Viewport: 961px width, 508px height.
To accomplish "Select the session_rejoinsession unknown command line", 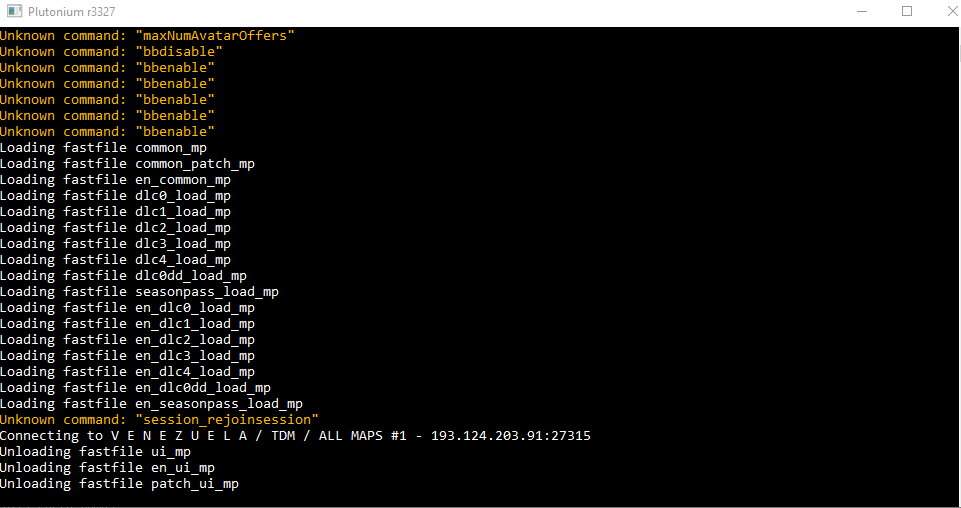I will [159, 420].
